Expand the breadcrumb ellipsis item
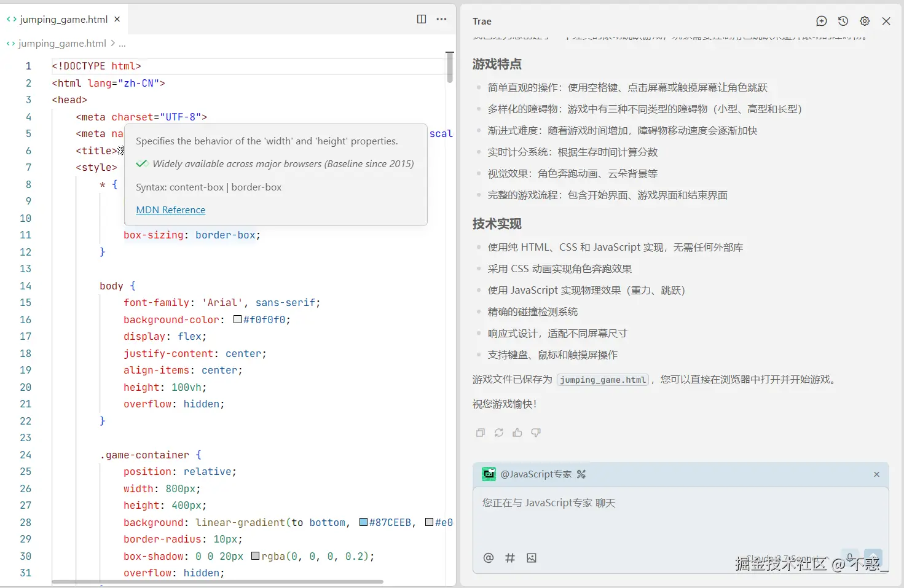Viewport: 904px width, 588px height. (x=122, y=43)
